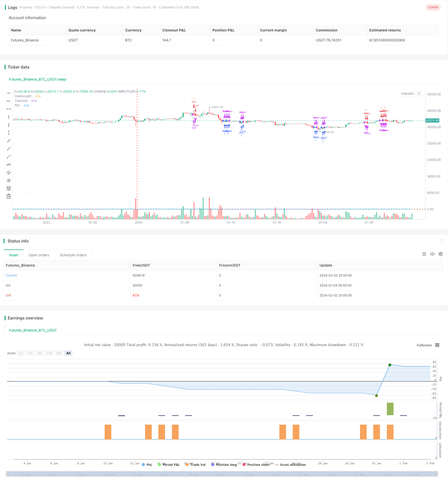Click the Diff row label
The image size is (448, 484).
click(8, 295)
